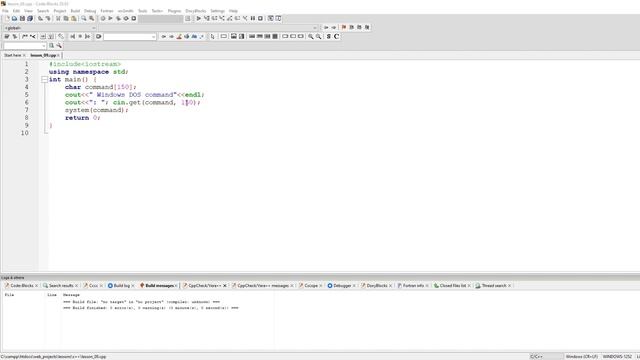Open the Plugins menu
The height and width of the screenshot is (360, 640).
click(x=175, y=11)
